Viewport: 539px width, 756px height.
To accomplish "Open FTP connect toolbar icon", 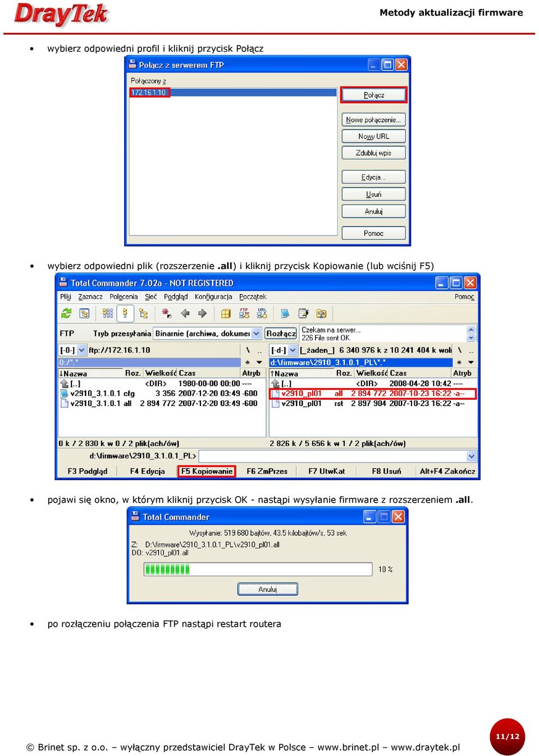I will (244, 313).
